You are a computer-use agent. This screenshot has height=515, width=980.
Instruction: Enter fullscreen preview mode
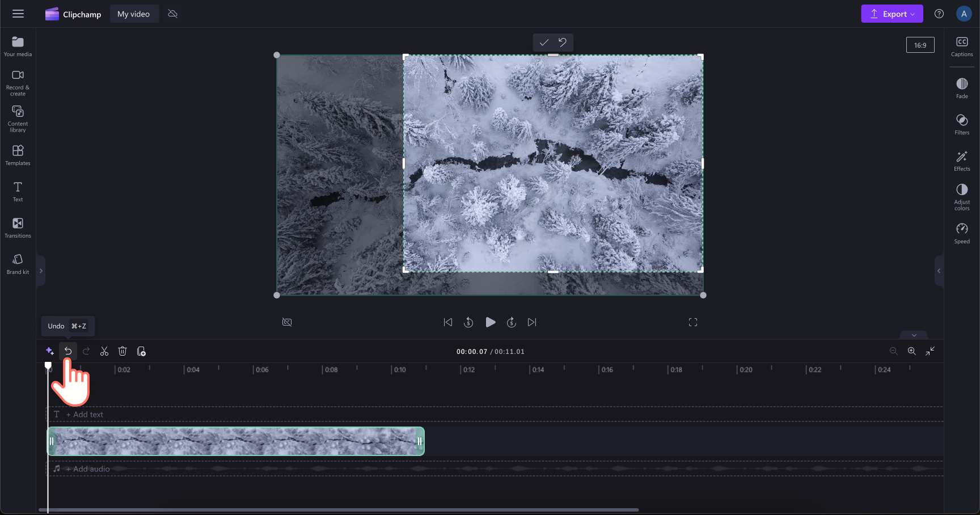point(693,322)
